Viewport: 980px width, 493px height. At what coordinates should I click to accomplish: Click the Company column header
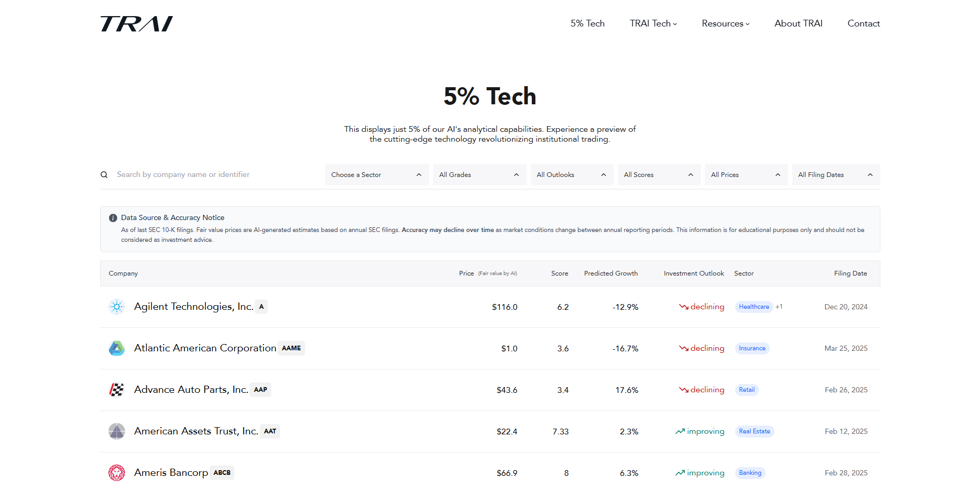123,273
